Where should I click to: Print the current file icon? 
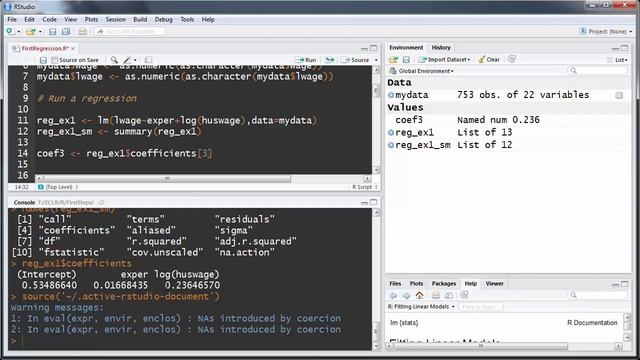[82, 31]
